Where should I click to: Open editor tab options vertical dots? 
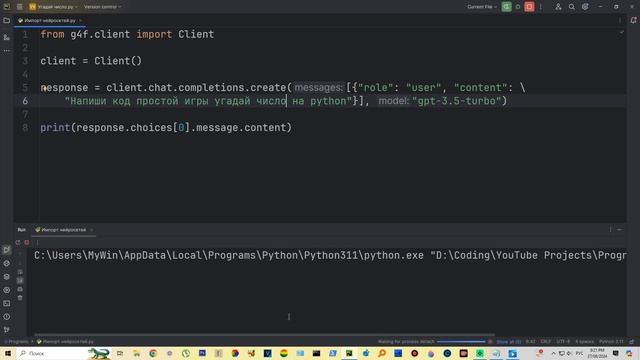tap(620, 20)
